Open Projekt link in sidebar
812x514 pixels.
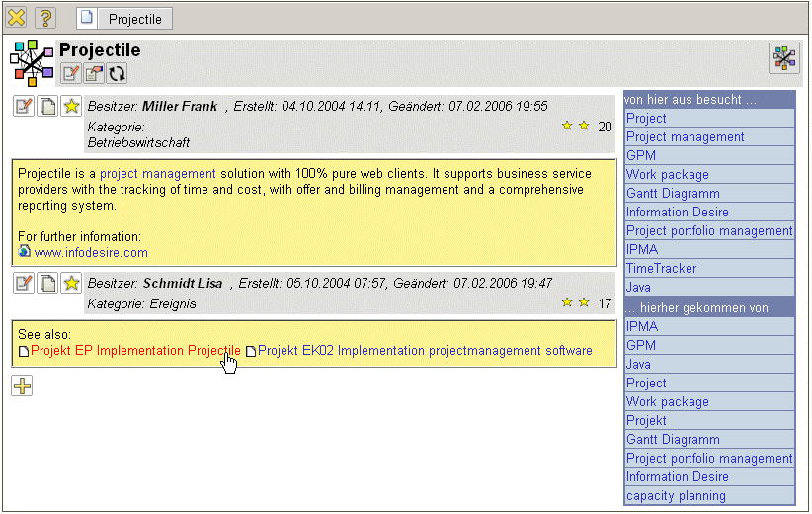(x=646, y=420)
